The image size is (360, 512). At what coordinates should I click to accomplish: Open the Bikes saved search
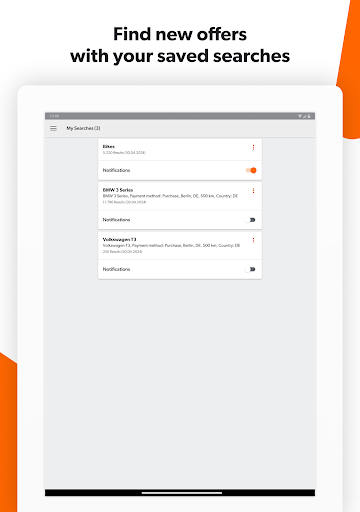[x=180, y=150]
